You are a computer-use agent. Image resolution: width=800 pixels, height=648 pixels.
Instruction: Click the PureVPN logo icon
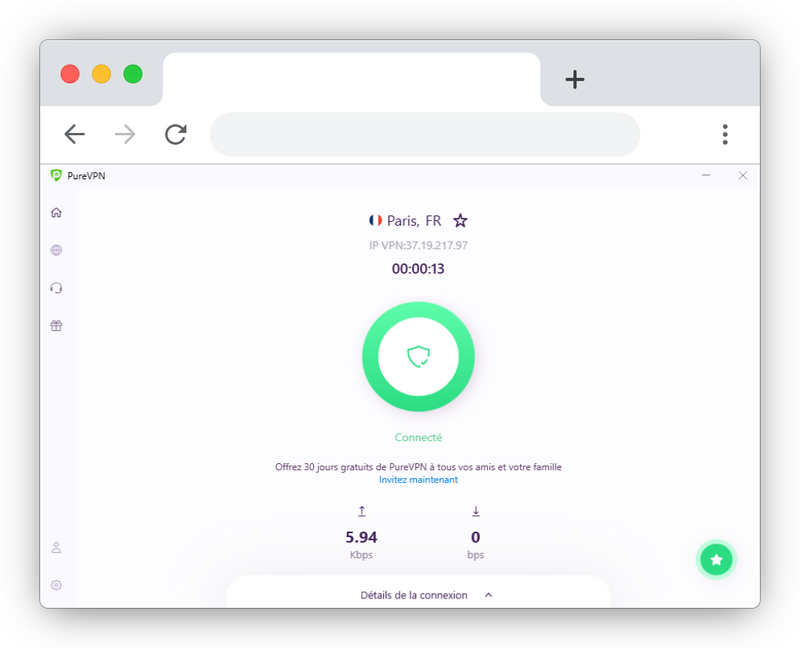(56, 176)
